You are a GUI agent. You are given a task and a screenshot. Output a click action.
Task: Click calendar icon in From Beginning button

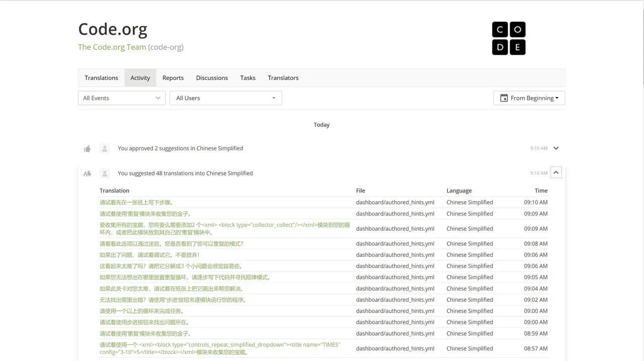(504, 98)
